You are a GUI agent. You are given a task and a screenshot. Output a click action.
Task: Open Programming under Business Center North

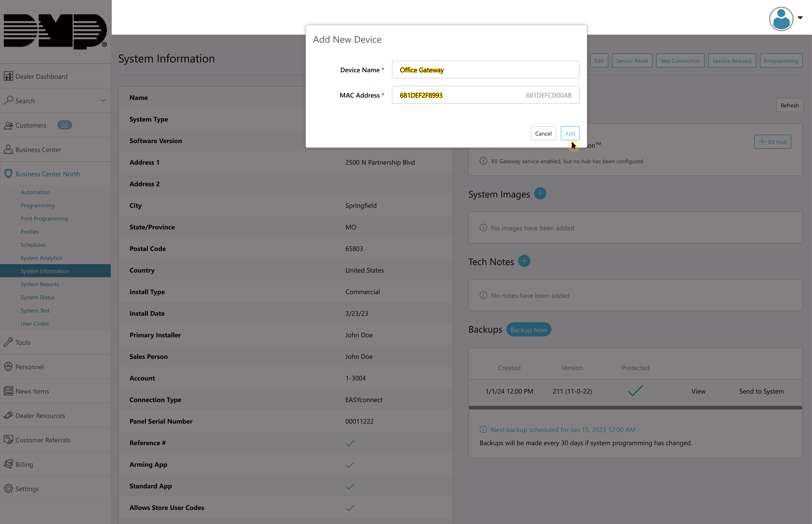pyautogui.click(x=37, y=205)
